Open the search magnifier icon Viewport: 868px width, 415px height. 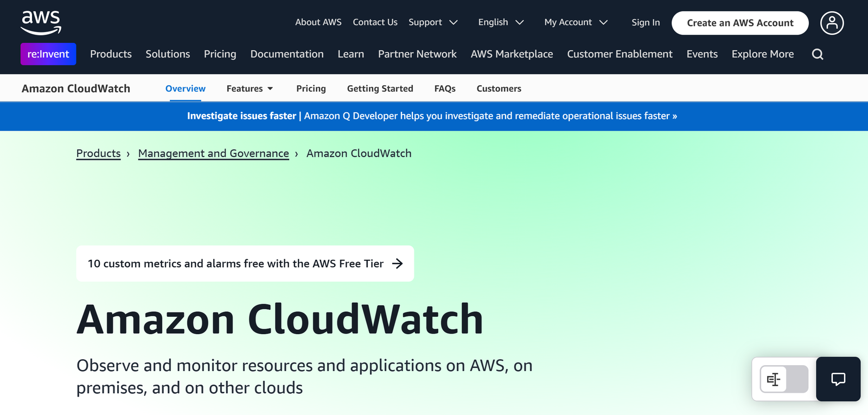pos(818,54)
